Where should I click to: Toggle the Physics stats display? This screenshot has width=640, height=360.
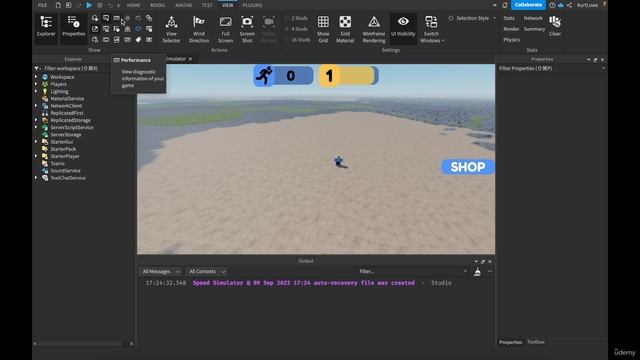point(511,40)
